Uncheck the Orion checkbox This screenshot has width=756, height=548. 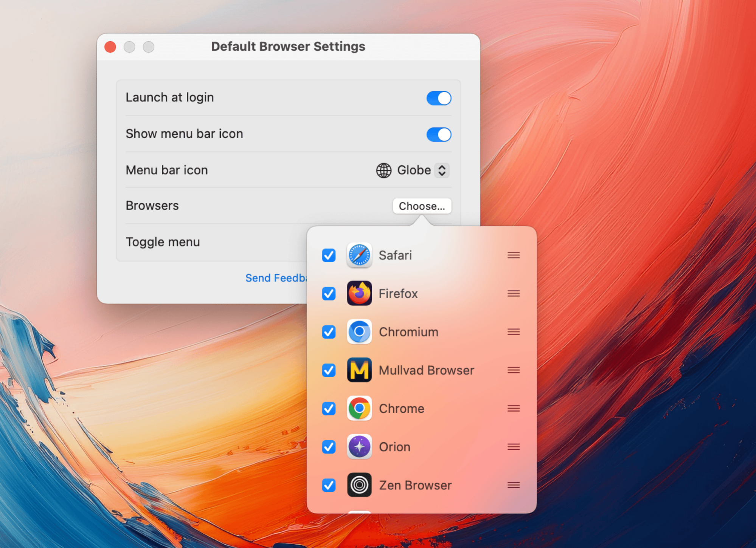click(x=329, y=447)
